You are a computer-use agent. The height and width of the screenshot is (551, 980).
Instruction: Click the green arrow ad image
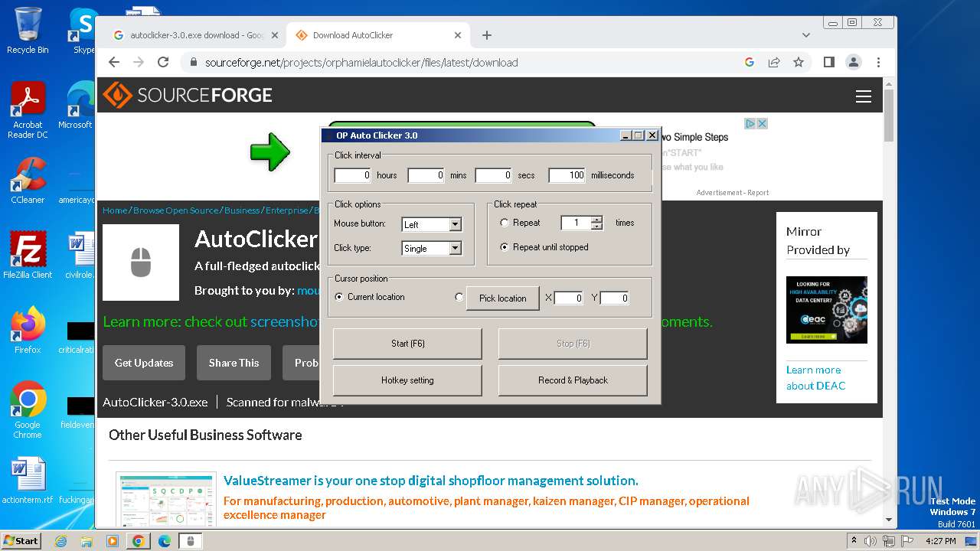pos(270,151)
